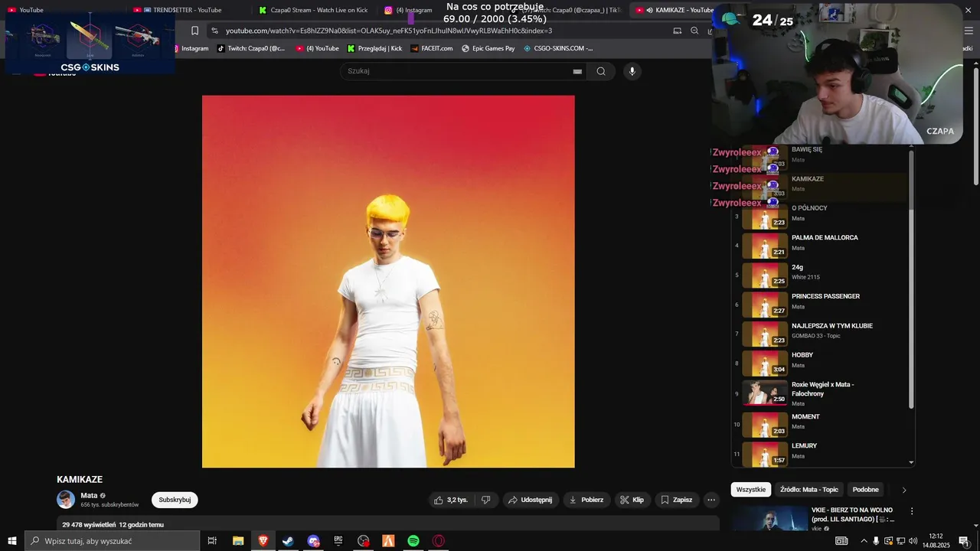Open the FACEIT.com bookmark
This screenshot has width=980, height=551.
click(x=432, y=48)
